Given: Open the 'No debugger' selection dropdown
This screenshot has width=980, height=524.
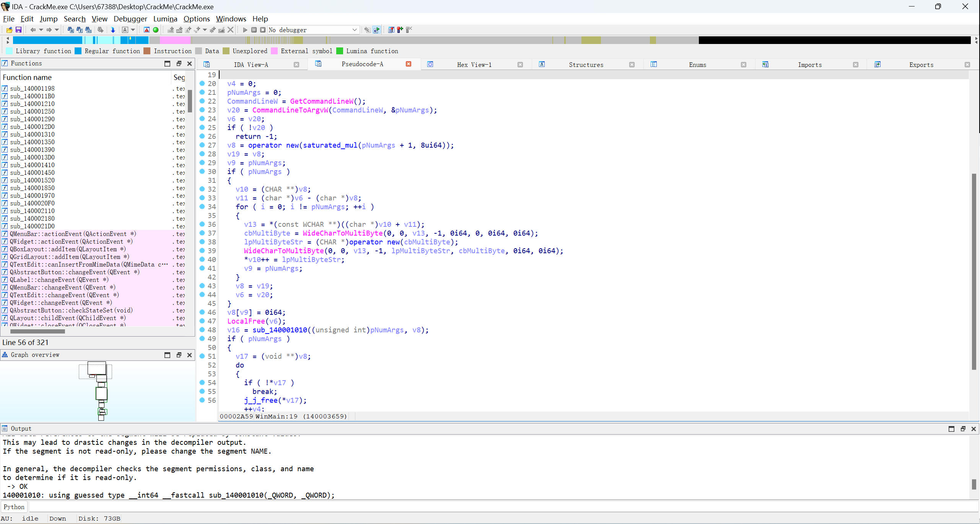Looking at the screenshot, I should (x=314, y=30).
